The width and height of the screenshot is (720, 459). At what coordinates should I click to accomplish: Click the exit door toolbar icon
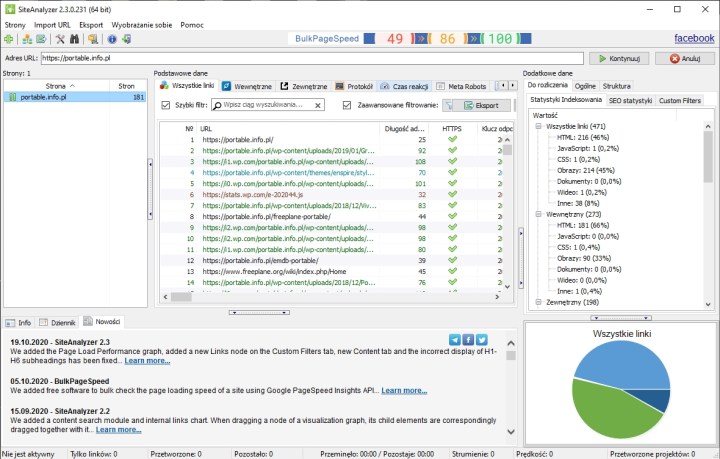126,39
